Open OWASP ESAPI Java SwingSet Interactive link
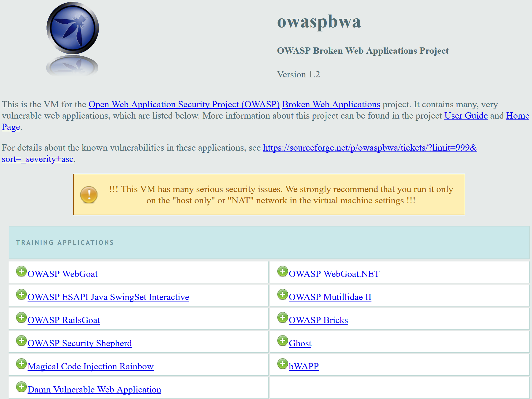 108,297
